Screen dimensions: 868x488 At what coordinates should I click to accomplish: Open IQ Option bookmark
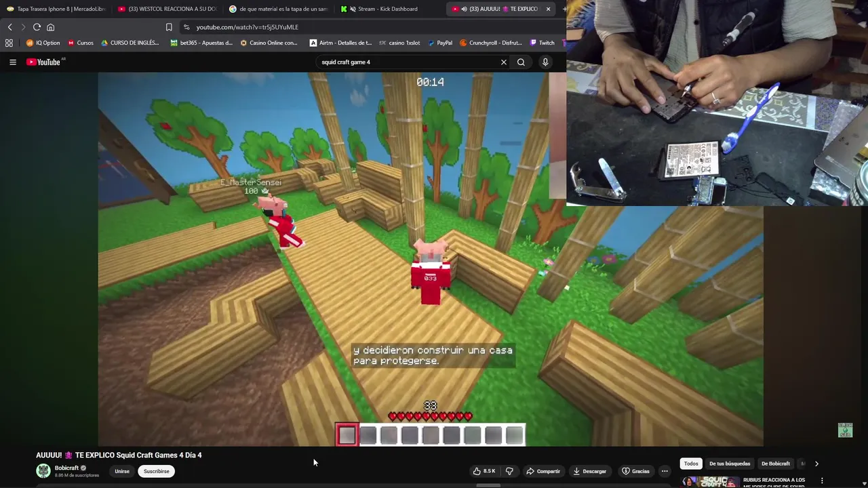[x=43, y=43]
